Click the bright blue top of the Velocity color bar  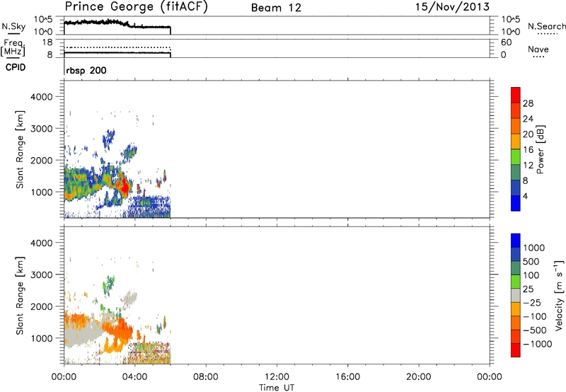[x=516, y=241]
